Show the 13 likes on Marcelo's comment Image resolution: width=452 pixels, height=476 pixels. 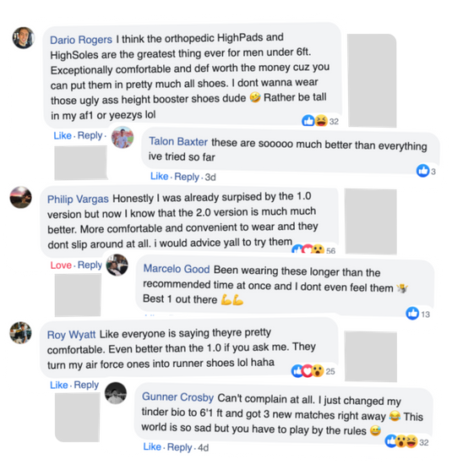coord(417,314)
